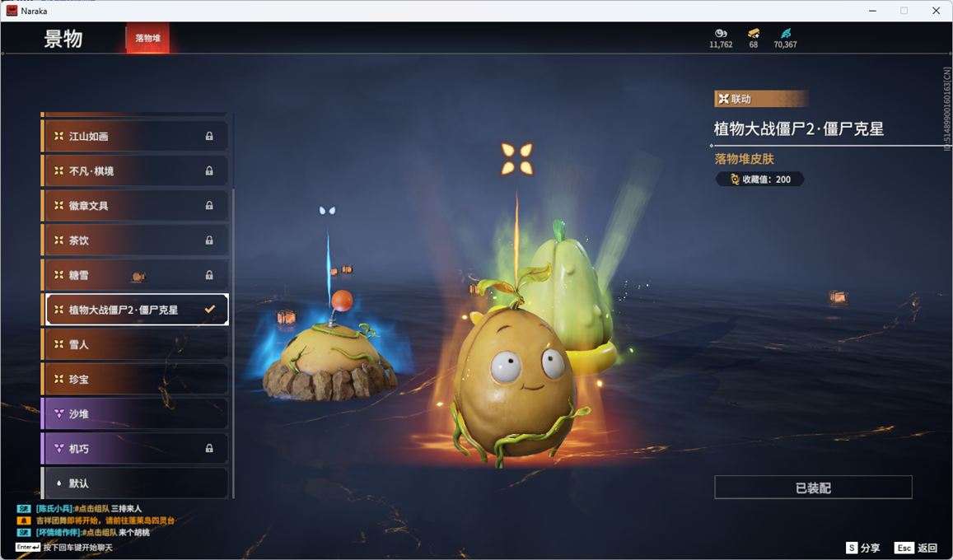Click rarity icon beside 珍宝
This screenshot has height=560, width=953.
point(59,379)
